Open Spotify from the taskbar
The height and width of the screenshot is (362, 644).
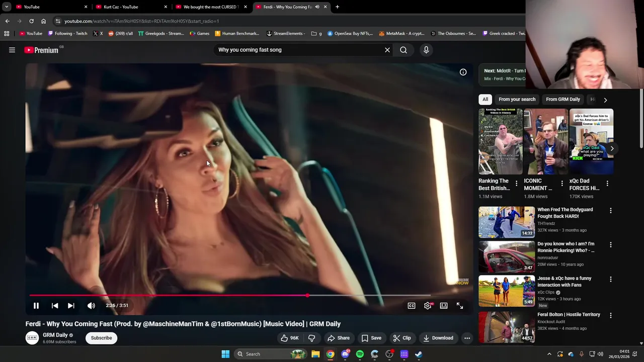click(360, 354)
